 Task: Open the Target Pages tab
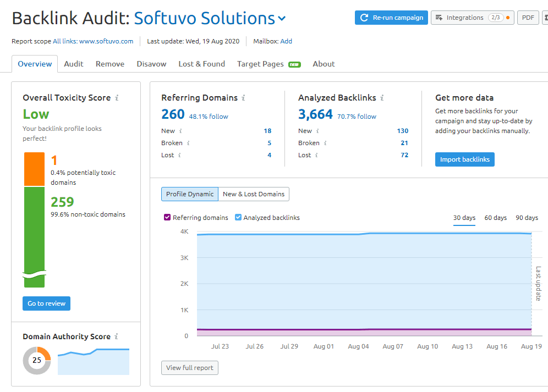[x=260, y=64]
